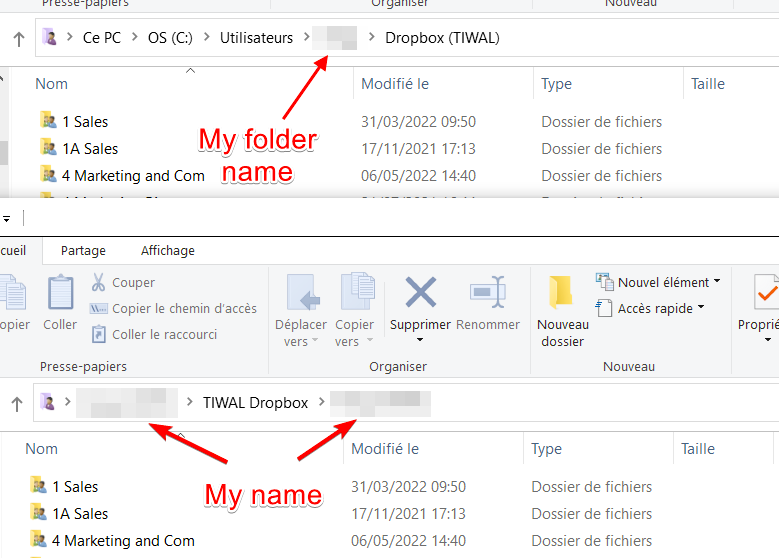Open the dropdown arrow under Supprimer

tap(420, 340)
